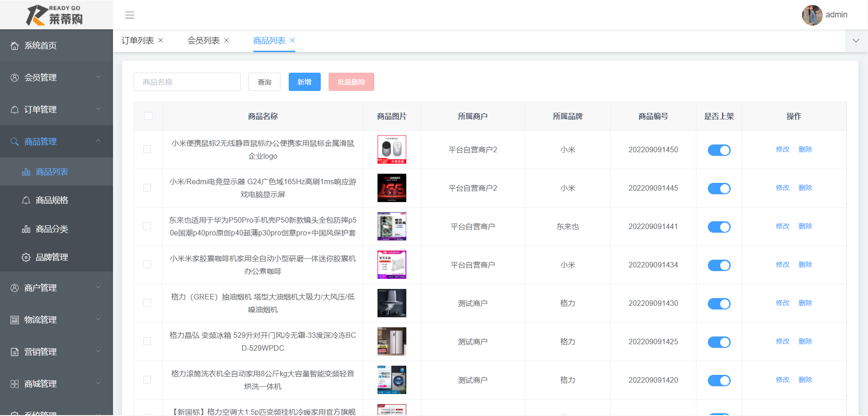Viewport: 868px width, 416px height.
Task: Expand the 商城管理 menu chevron
Action: (x=98, y=384)
